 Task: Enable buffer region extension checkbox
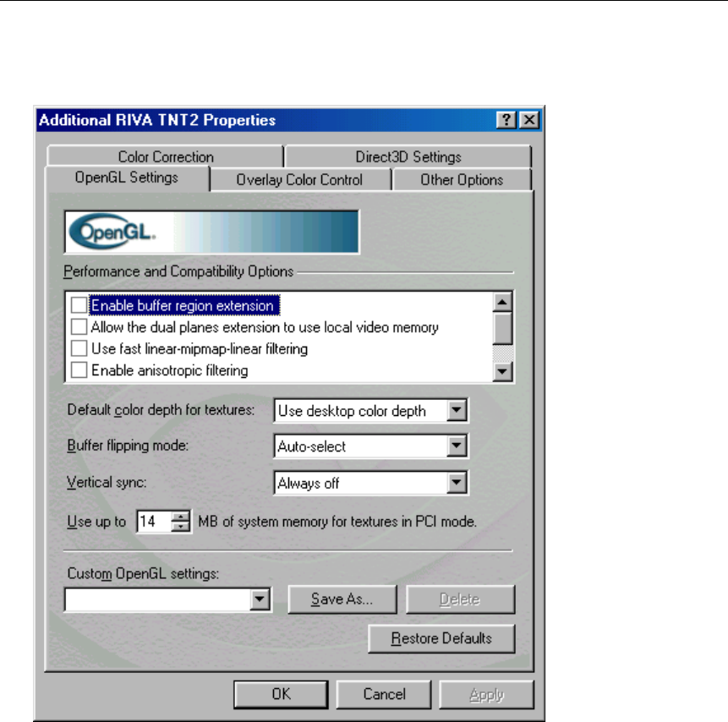coord(79,305)
